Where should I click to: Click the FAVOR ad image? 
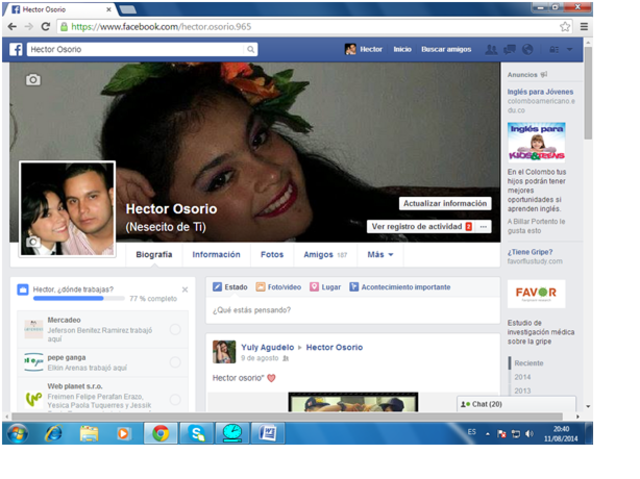536,294
